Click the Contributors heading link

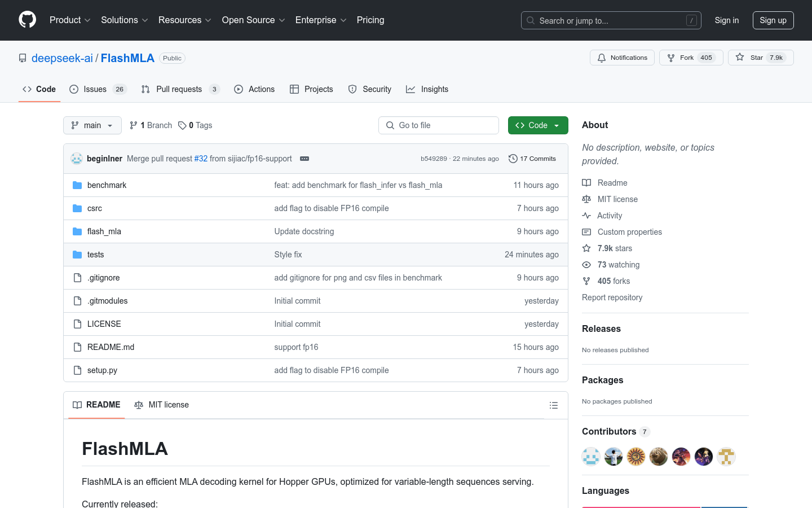(616, 431)
